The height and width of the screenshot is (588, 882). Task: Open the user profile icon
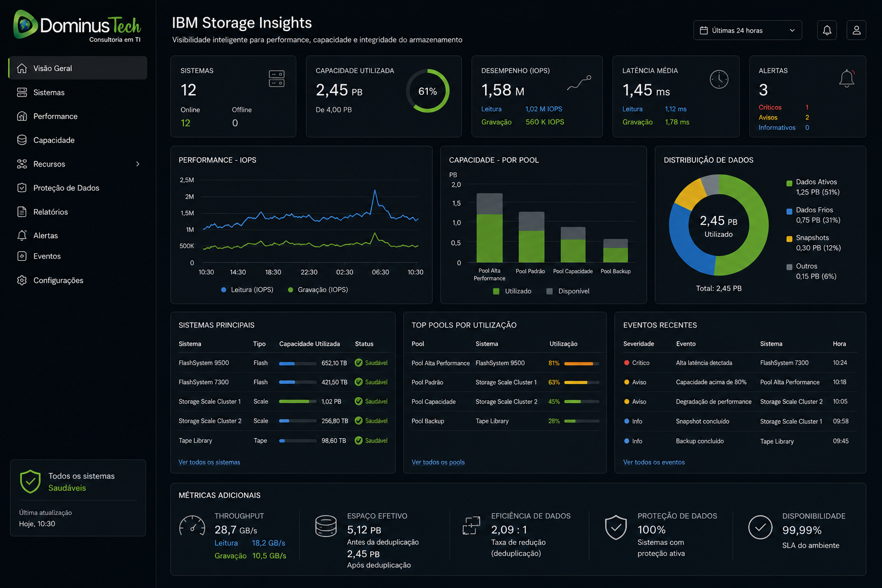click(x=856, y=30)
